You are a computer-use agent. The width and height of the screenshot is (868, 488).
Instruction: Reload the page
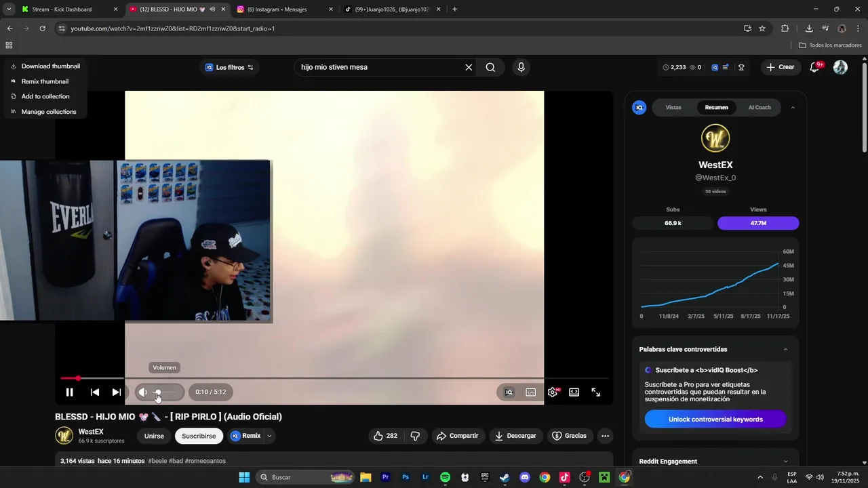click(42, 28)
